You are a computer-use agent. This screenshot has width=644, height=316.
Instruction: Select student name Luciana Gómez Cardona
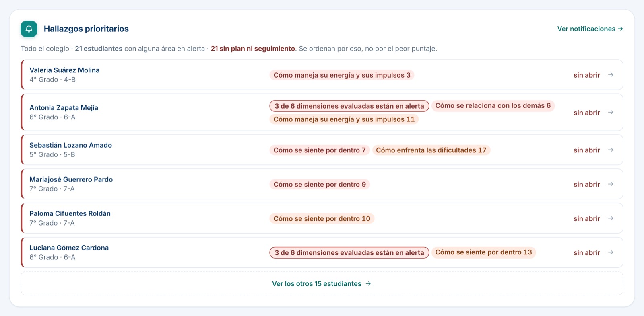point(69,248)
